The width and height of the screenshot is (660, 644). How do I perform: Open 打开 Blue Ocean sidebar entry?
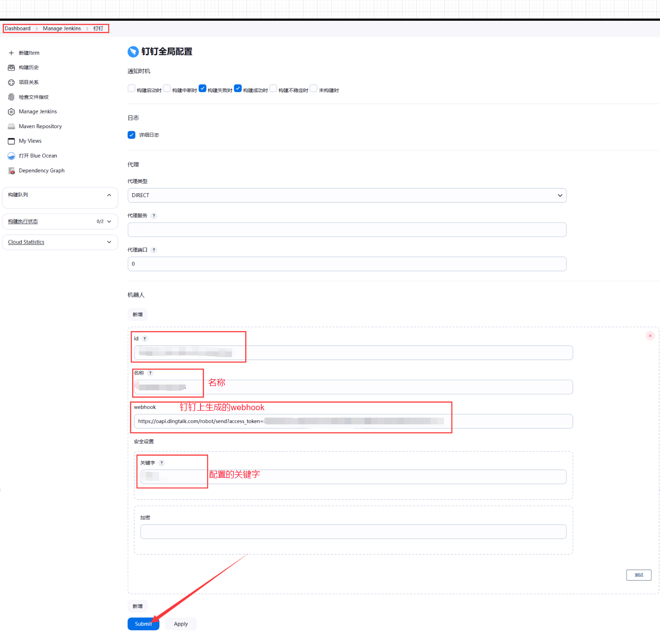coord(38,156)
